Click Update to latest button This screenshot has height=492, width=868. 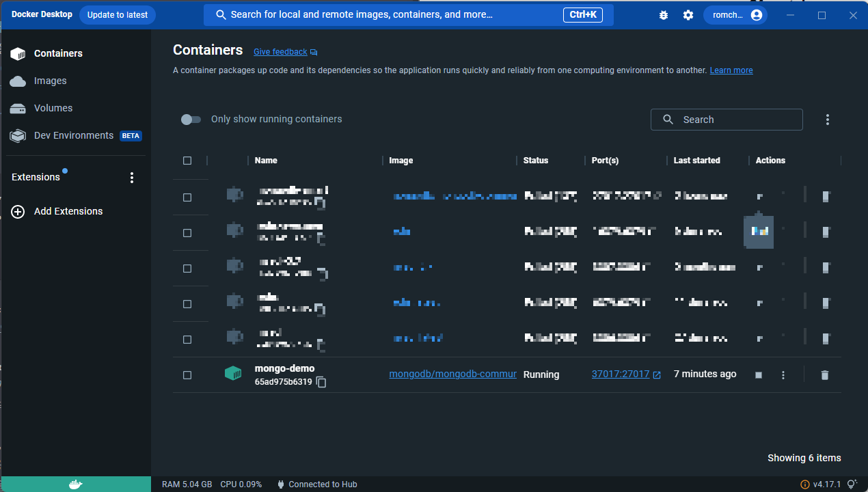pos(118,15)
